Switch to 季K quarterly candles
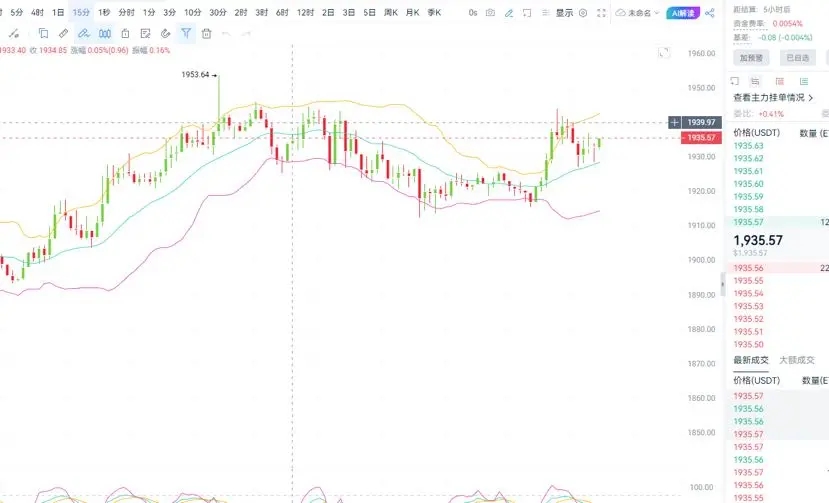829x503 pixels. click(434, 12)
